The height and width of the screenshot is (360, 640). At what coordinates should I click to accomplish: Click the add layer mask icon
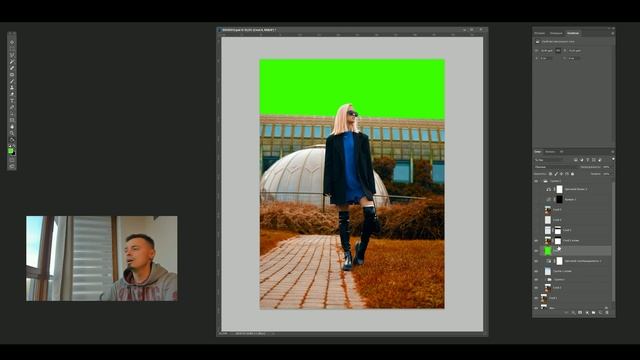(x=580, y=313)
